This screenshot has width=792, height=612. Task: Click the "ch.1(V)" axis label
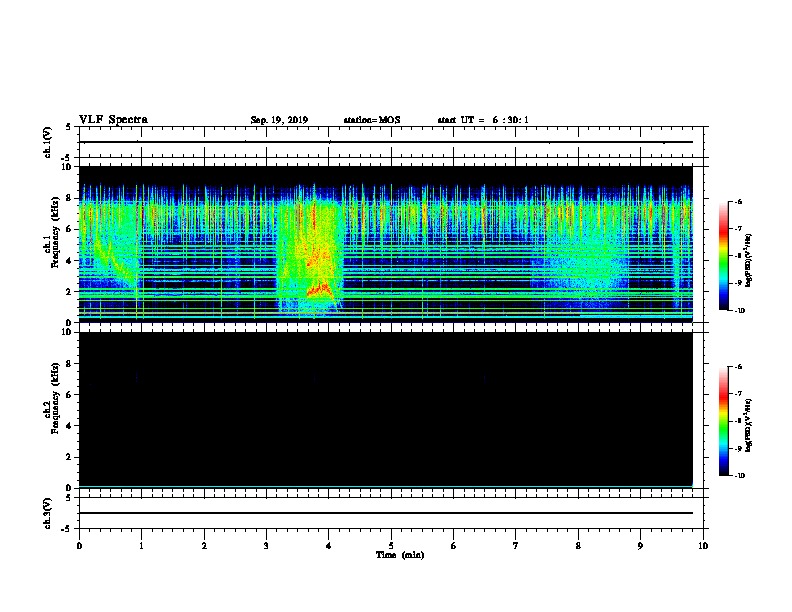click(48, 142)
